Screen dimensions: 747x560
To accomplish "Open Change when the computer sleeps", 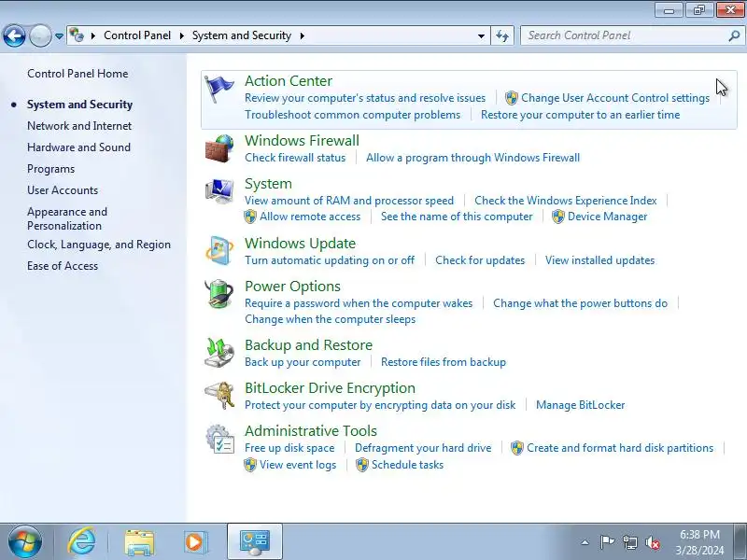I will point(331,319).
